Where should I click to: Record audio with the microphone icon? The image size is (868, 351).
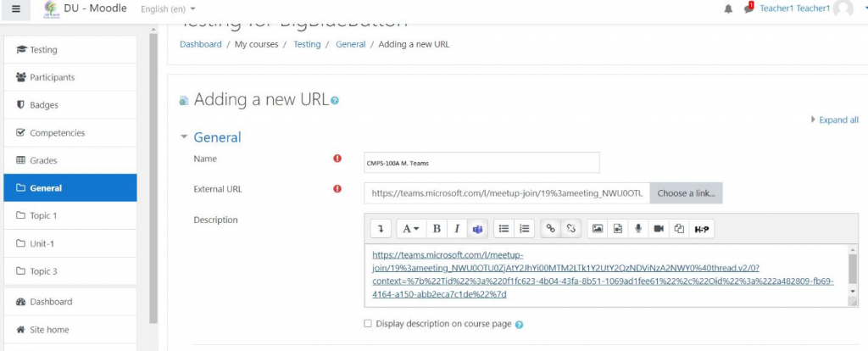tap(638, 229)
